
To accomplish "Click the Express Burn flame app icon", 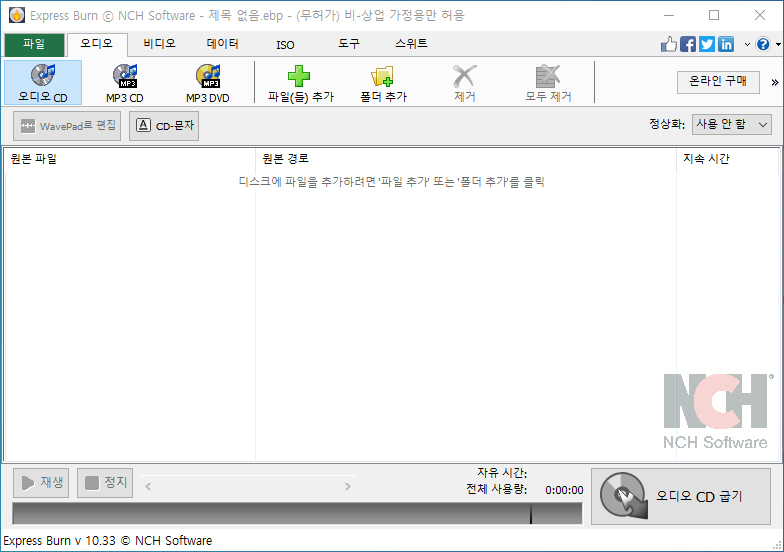I will click(x=17, y=15).
